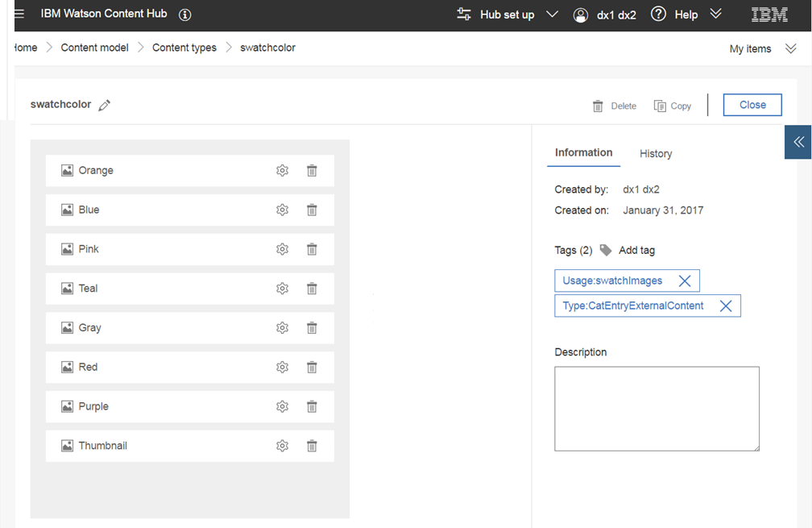Image resolution: width=812 pixels, height=528 pixels.
Task: Delete the Purple element
Action: pos(312,407)
